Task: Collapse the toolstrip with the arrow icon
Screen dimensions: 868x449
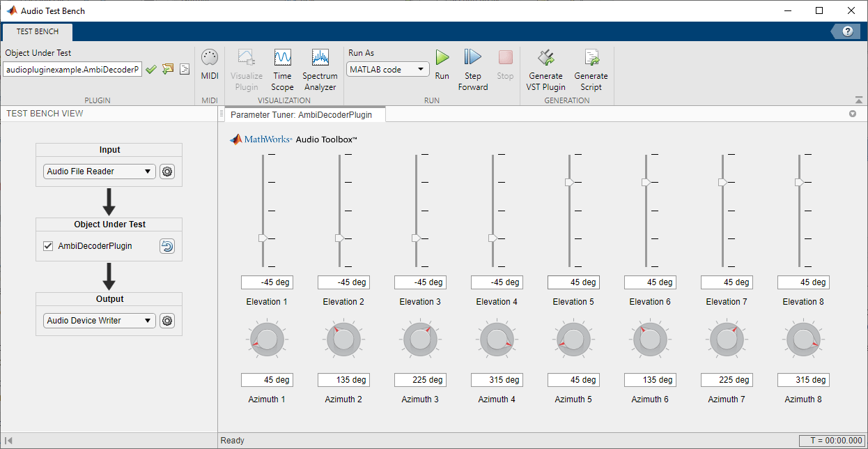Action: coord(859,100)
